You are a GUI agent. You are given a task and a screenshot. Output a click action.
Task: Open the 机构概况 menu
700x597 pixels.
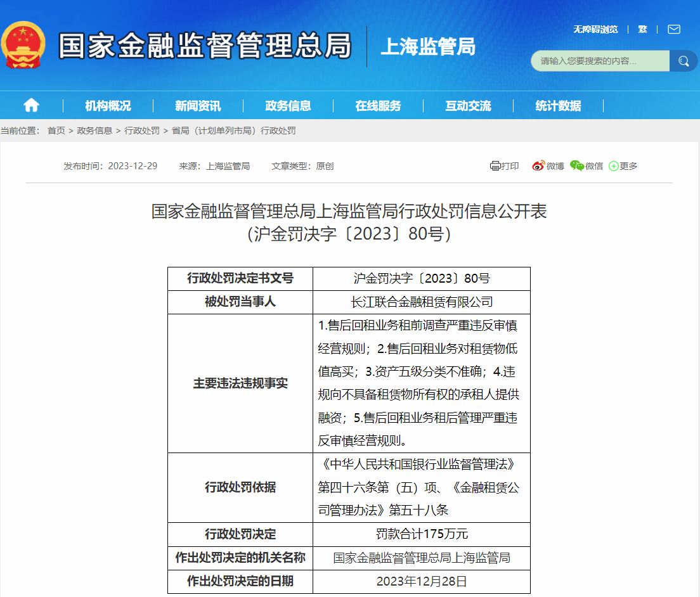pyautogui.click(x=108, y=106)
